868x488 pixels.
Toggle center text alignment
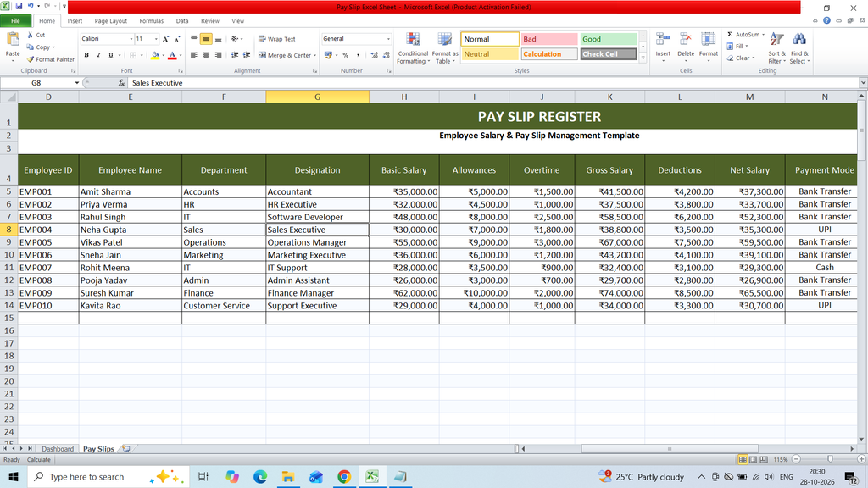click(206, 55)
